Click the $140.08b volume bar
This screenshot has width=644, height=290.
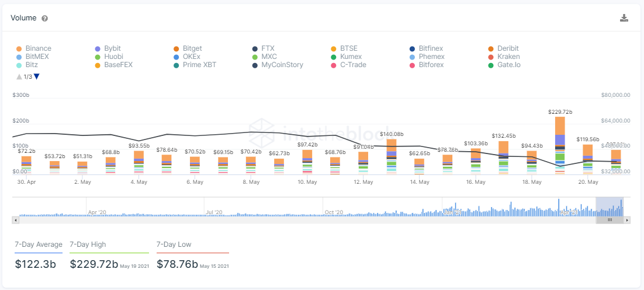392,157
